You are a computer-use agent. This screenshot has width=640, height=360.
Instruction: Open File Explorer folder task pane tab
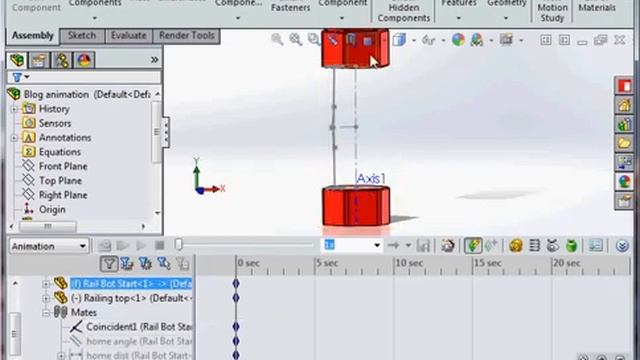click(x=624, y=143)
